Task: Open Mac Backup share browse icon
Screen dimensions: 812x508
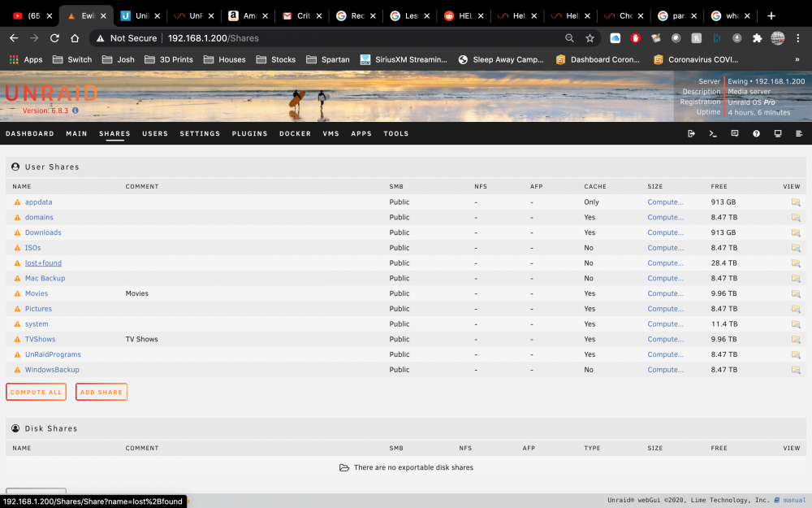Action: (x=796, y=278)
